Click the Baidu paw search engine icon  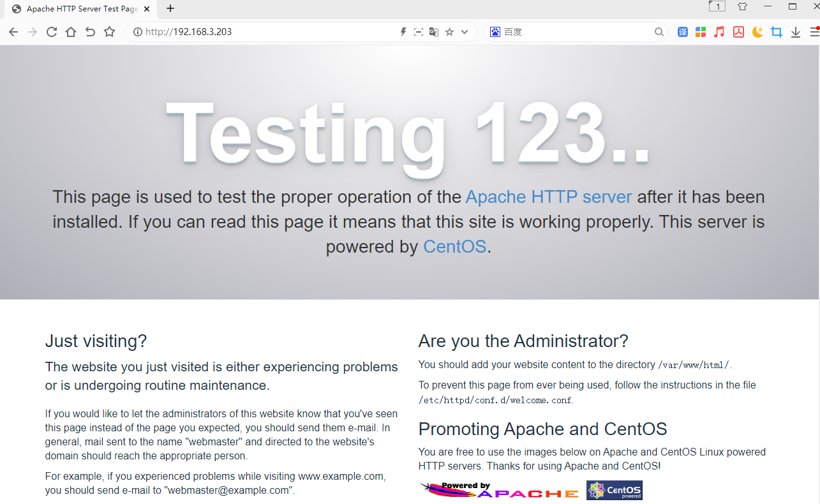(x=495, y=32)
